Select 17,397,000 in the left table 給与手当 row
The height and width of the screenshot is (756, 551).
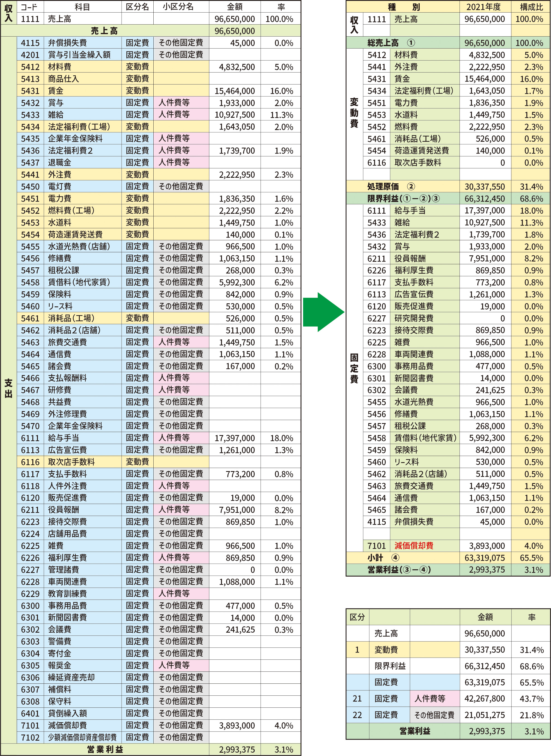tap(235, 438)
